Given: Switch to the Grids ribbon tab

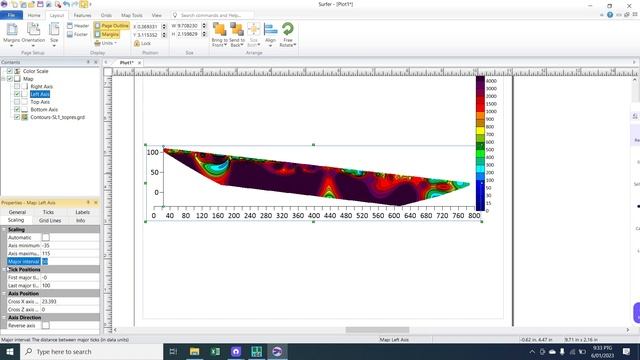Looking at the screenshot, I should click(x=106, y=15).
